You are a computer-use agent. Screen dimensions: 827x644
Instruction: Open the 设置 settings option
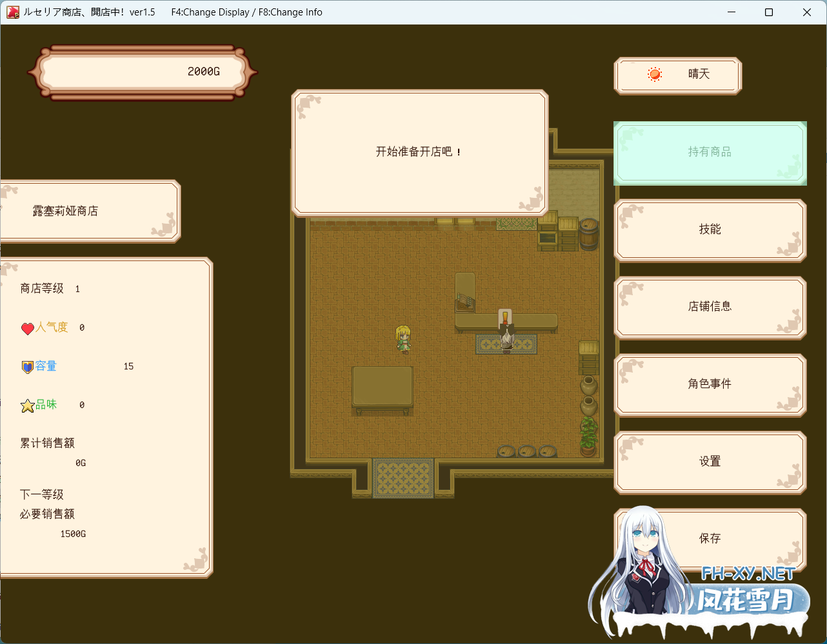pyautogui.click(x=710, y=462)
